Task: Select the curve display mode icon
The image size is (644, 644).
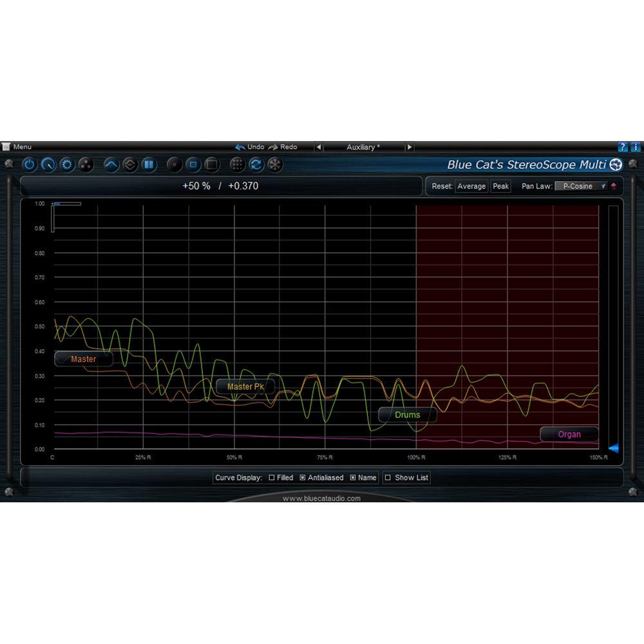Action: 110,165
